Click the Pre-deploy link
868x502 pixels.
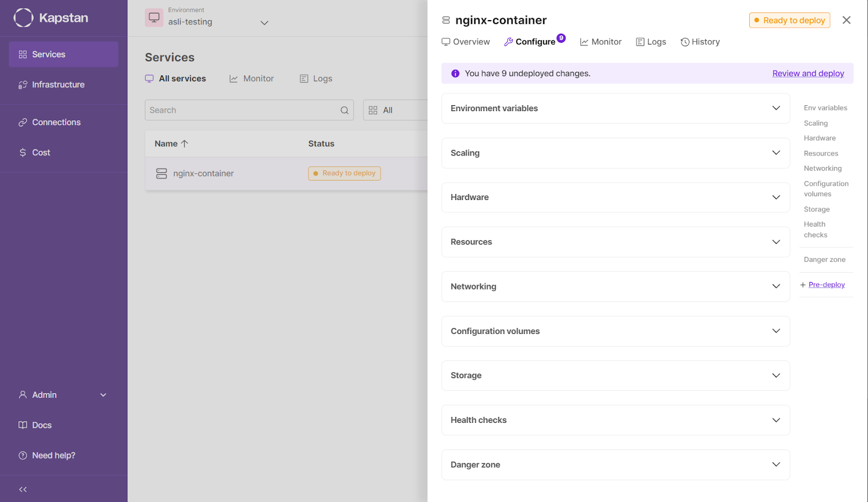pos(827,285)
